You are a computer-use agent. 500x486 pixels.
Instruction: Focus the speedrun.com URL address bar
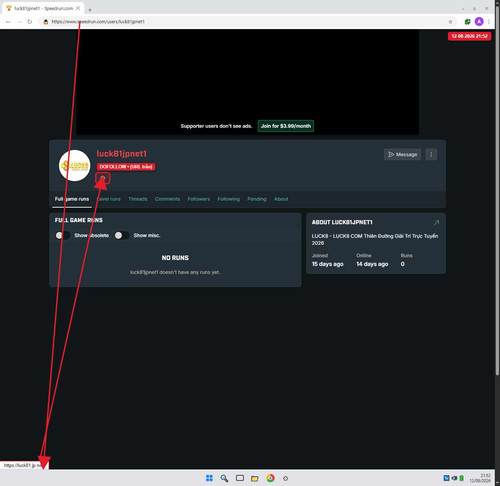coord(247,22)
